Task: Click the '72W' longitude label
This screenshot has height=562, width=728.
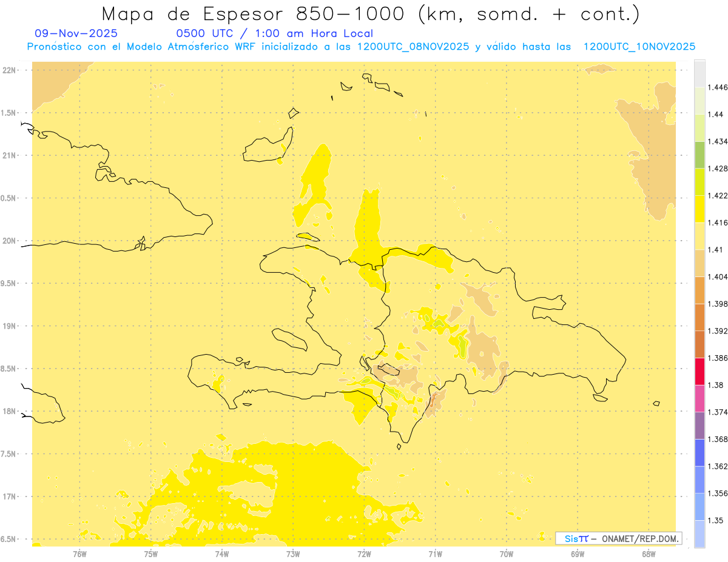Action: coord(364,554)
